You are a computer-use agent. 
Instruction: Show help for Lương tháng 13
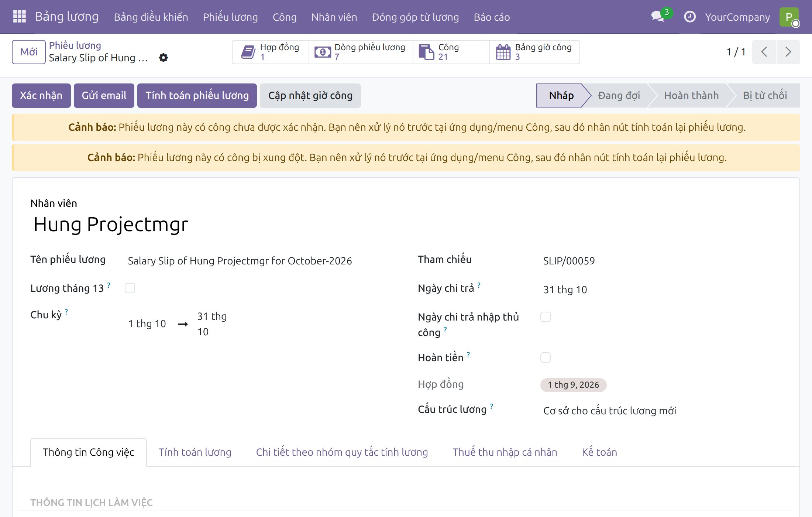click(x=109, y=285)
